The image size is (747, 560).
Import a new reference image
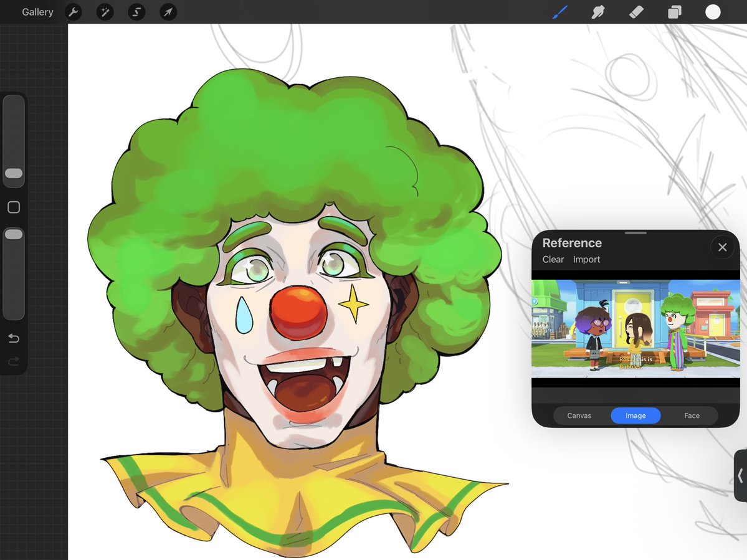(x=586, y=260)
